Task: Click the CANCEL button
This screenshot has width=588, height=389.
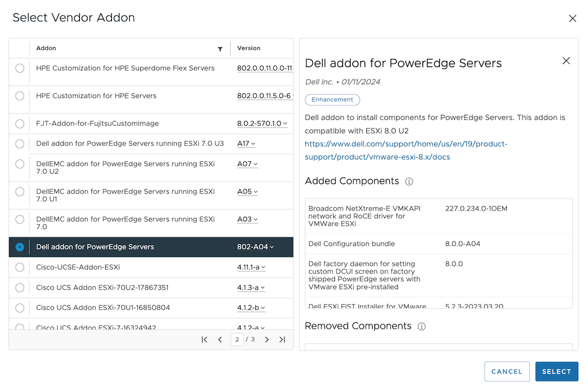Action: coord(506,371)
